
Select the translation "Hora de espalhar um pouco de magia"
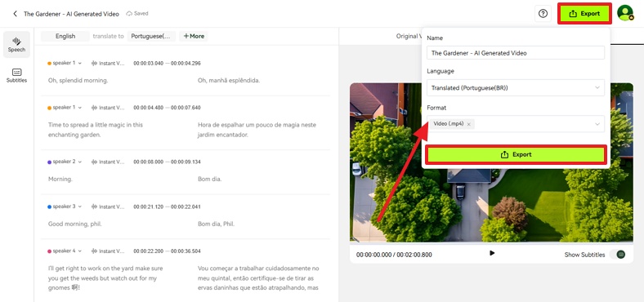point(248,125)
